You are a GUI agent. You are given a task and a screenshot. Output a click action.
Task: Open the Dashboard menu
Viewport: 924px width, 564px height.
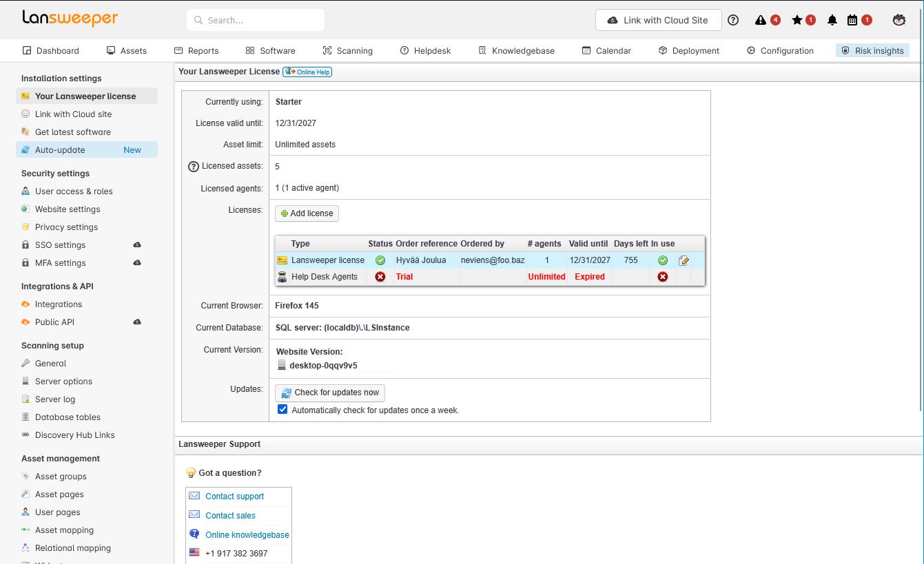pos(51,50)
